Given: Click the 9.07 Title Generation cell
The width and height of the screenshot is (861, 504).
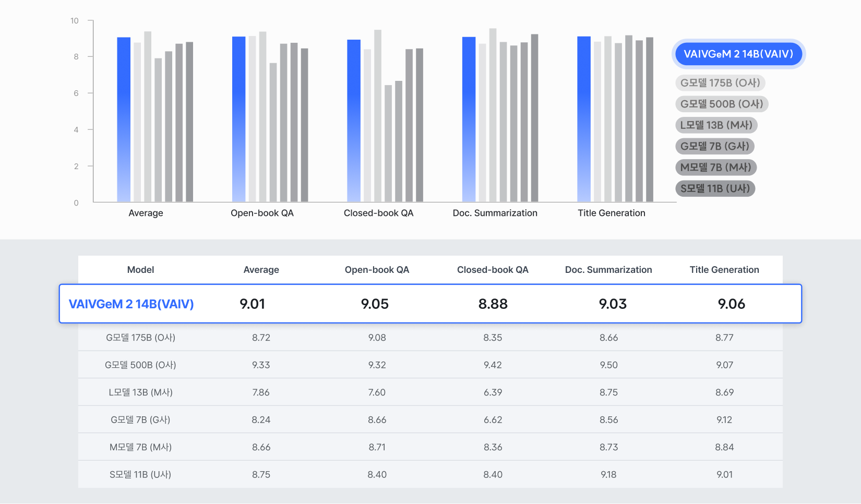Looking at the screenshot, I should click(724, 365).
